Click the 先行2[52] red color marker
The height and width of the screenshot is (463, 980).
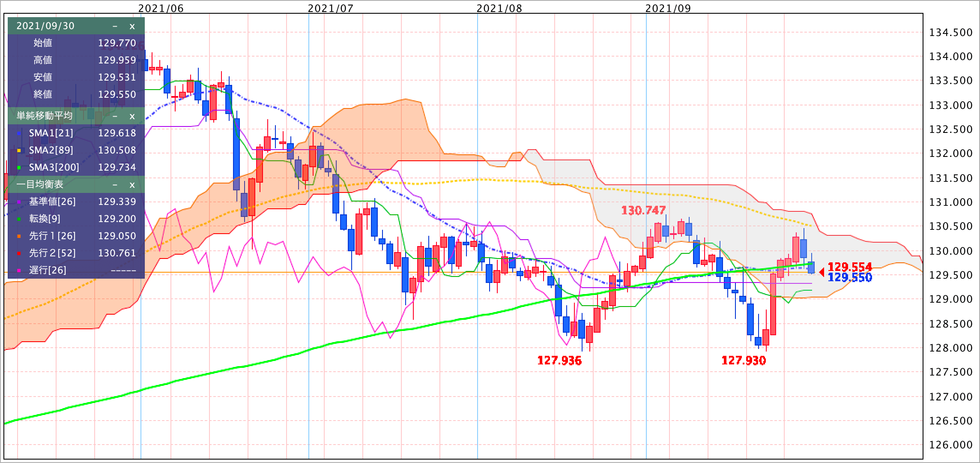tap(19, 253)
